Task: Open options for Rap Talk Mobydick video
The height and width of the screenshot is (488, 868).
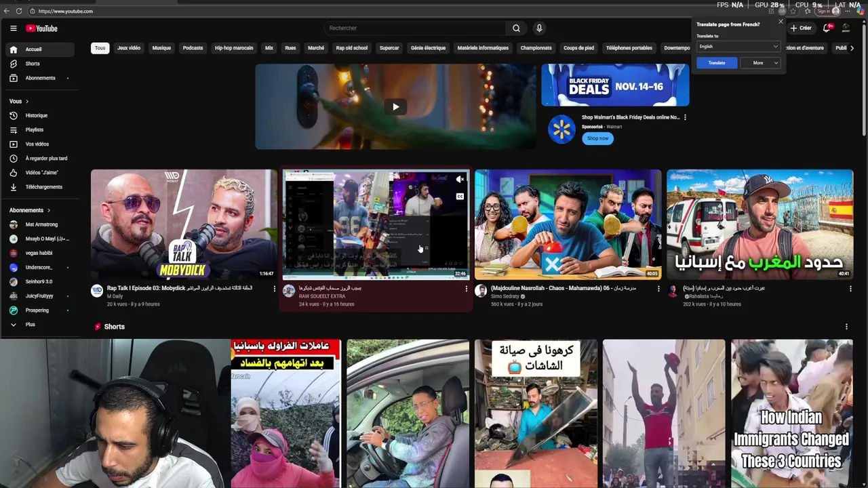Action: point(274,289)
